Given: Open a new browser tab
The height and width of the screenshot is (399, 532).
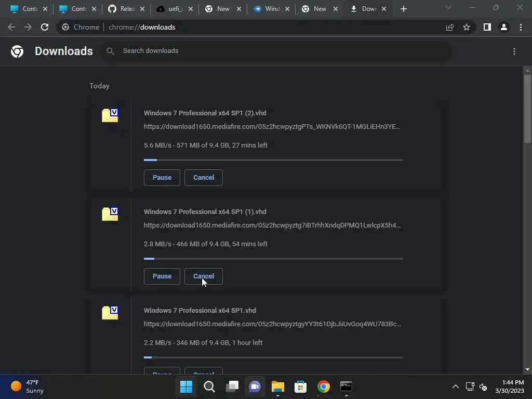Looking at the screenshot, I should [403, 9].
